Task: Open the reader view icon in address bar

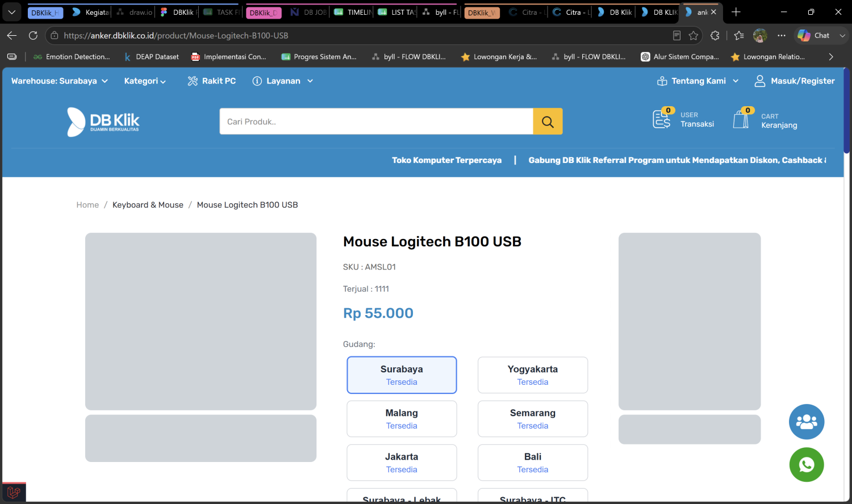Action: (x=676, y=35)
